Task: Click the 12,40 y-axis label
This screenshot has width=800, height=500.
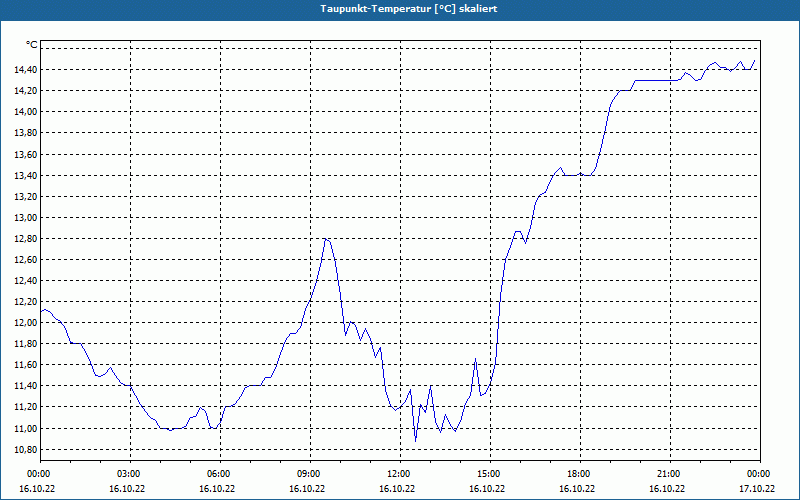Action: click(26, 281)
